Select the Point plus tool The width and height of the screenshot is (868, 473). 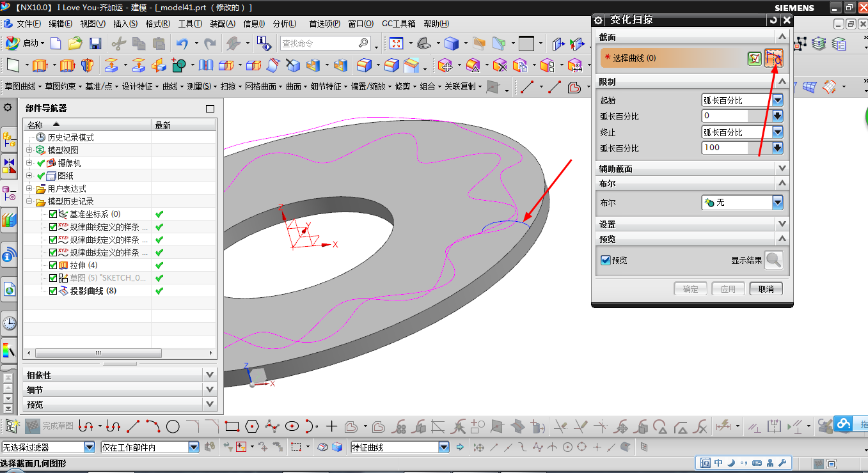click(x=331, y=426)
